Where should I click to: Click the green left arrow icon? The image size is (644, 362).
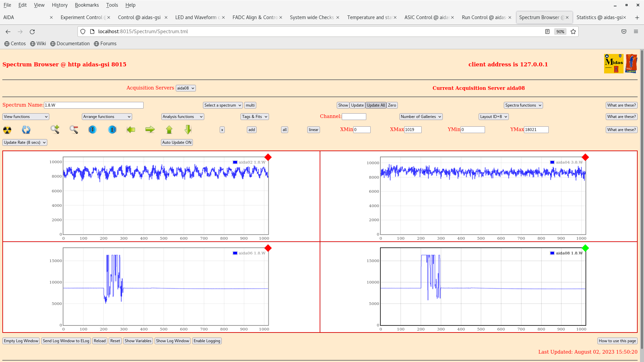click(x=131, y=130)
